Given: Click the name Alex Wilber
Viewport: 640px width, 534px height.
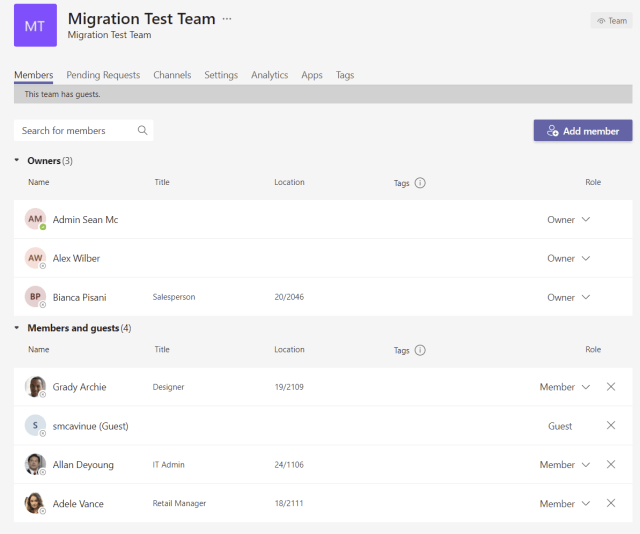Looking at the screenshot, I should point(76,258).
